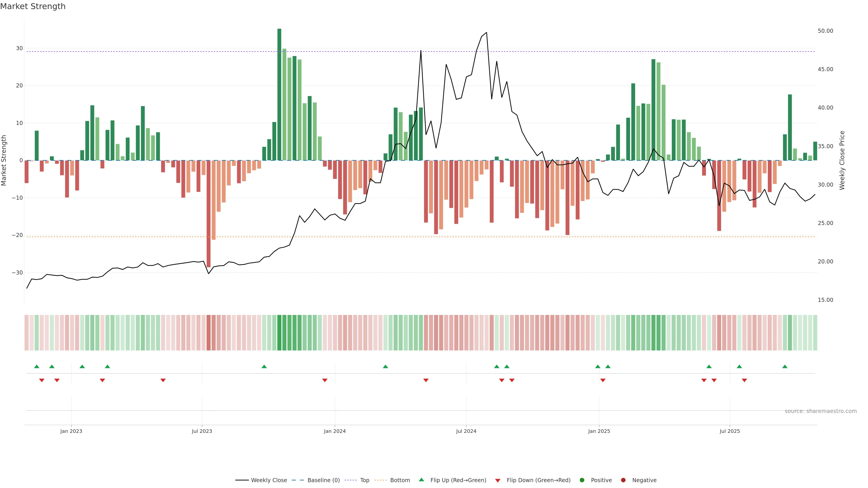The width and height of the screenshot is (868, 488).
Task: Click the tallest green bar above 30
Action: pyautogui.click(x=279, y=94)
